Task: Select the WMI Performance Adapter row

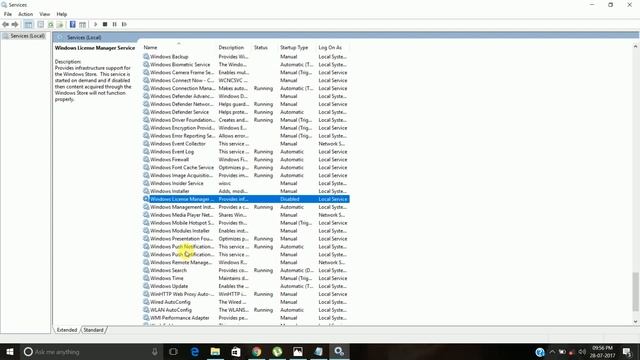Action: [246, 318]
